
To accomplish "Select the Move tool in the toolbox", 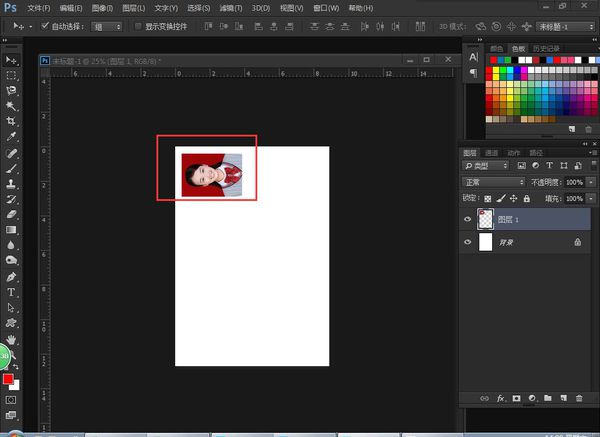I will click(x=11, y=60).
